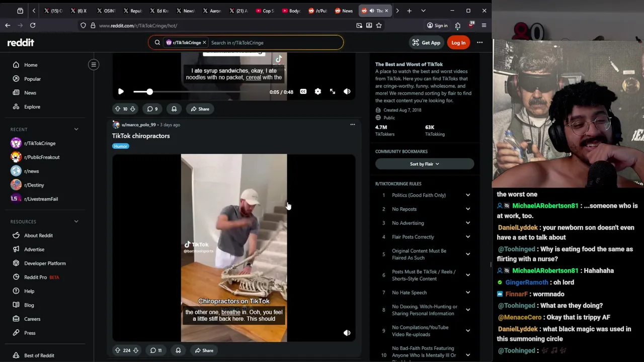Open Advertise link
The height and width of the screenshot is (362, 644).
point(34,249)
